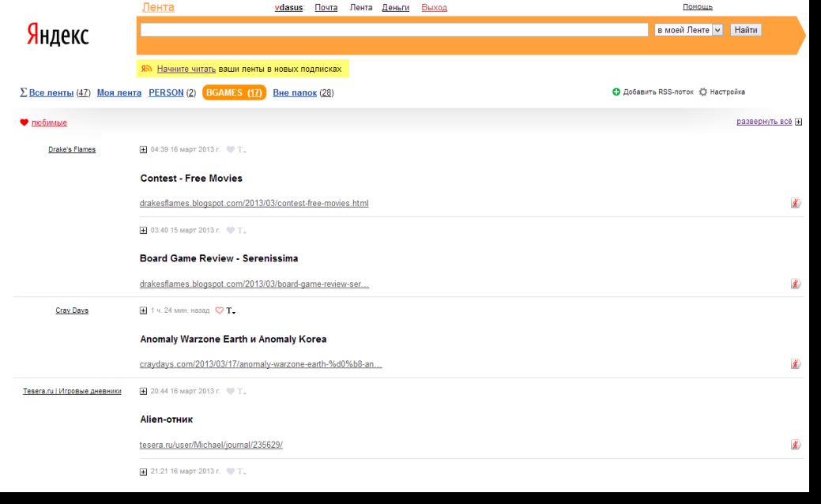Open the Яндекс logo homepage
Viewport: 821px width, 504px height.
(x=58, y=35)
